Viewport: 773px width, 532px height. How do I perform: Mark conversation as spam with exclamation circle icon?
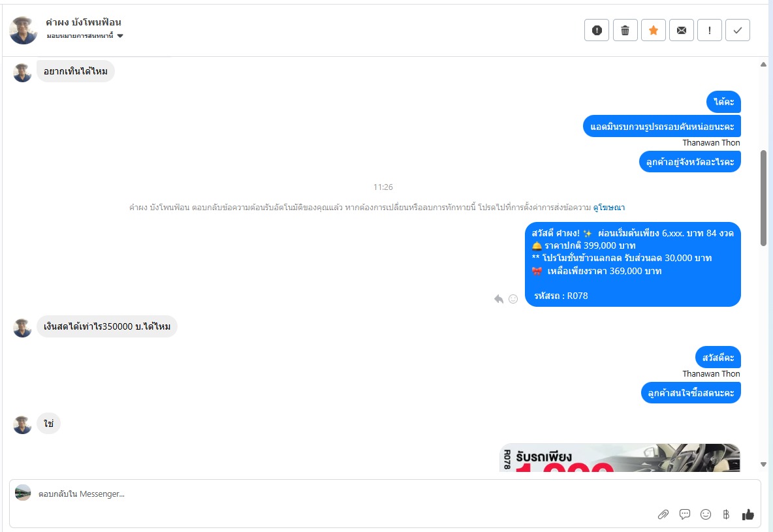click(x=597, y=30)
